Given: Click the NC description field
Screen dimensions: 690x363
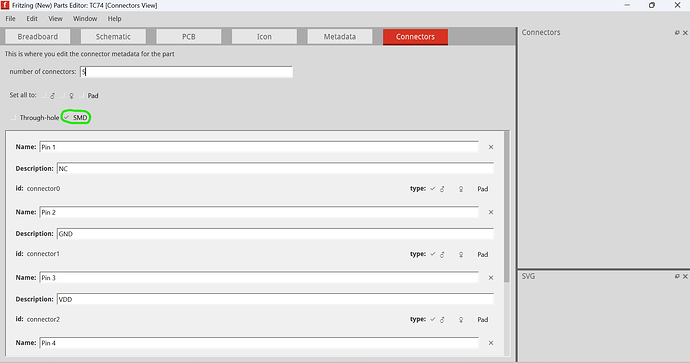Looking at the screenshot, I should point(275,169).
